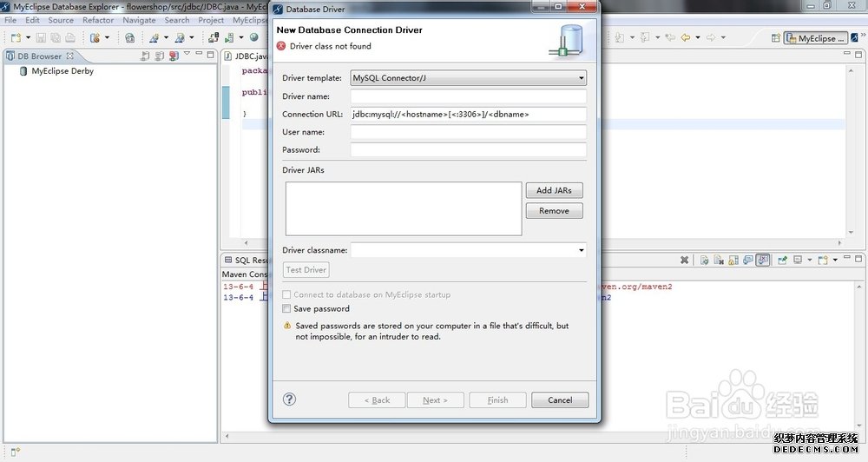Open the Edit menu

tap(32, 20)
